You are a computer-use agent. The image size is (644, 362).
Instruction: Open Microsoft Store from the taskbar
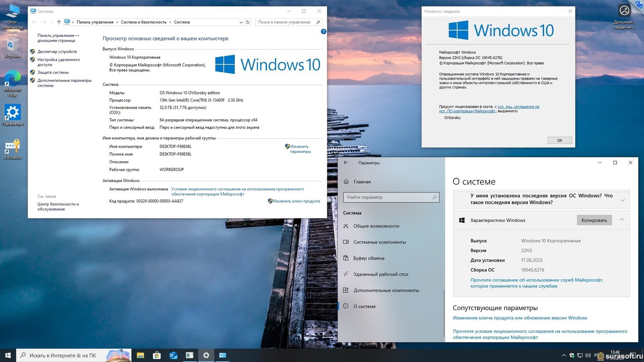pos(157,355)
